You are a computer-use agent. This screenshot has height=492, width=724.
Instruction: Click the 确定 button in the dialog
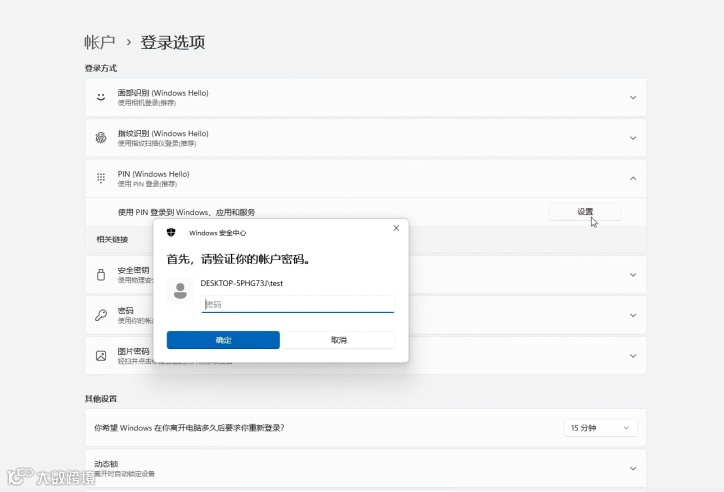point(223,340)
